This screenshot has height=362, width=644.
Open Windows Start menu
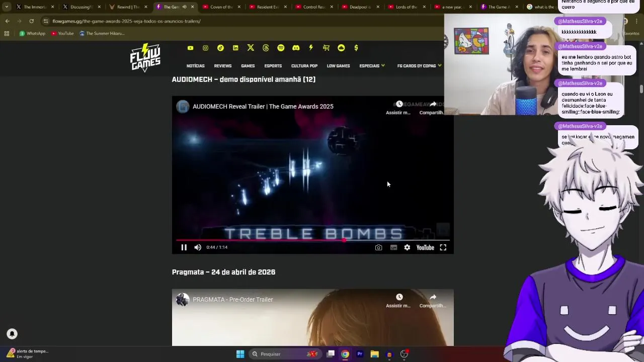tap(240, 354)
